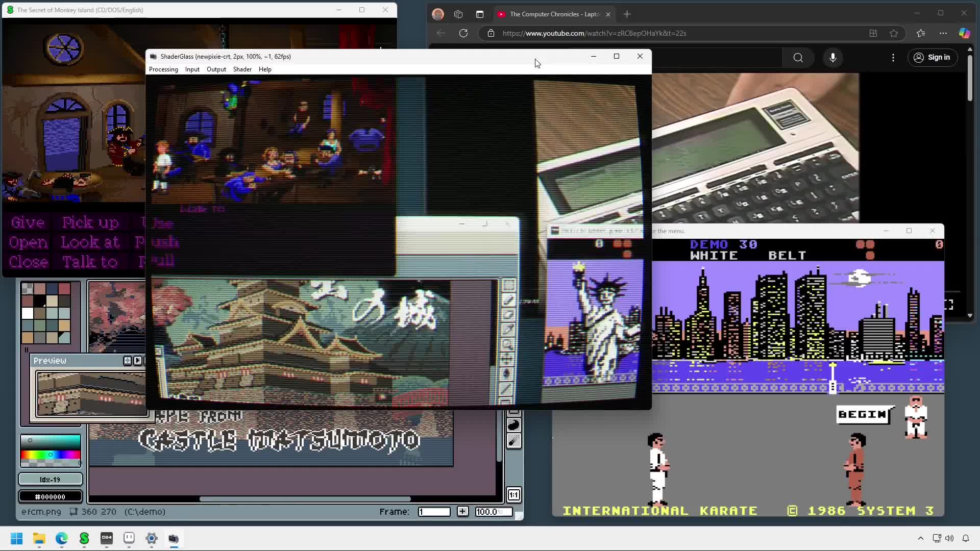
Task: Open browser Settings and more menu
Action: pyautogui.click(x=943, y=33)
